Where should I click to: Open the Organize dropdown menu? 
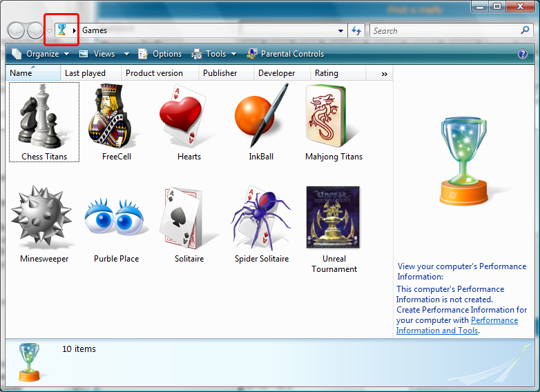coord(41,54)
